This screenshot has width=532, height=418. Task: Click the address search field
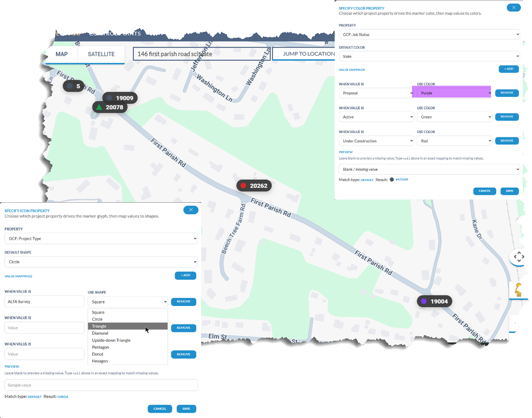tap(202, 54)
